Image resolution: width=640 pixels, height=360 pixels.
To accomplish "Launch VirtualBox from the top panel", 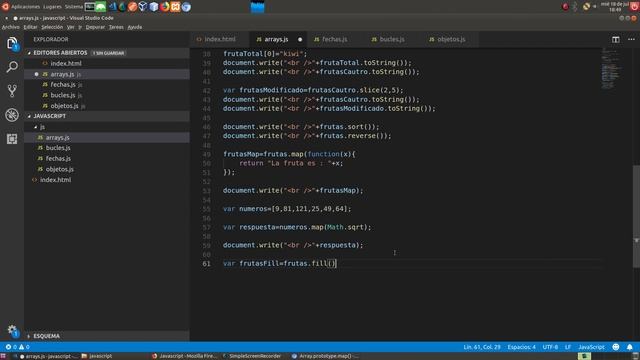I will click(x=143, y=7).
